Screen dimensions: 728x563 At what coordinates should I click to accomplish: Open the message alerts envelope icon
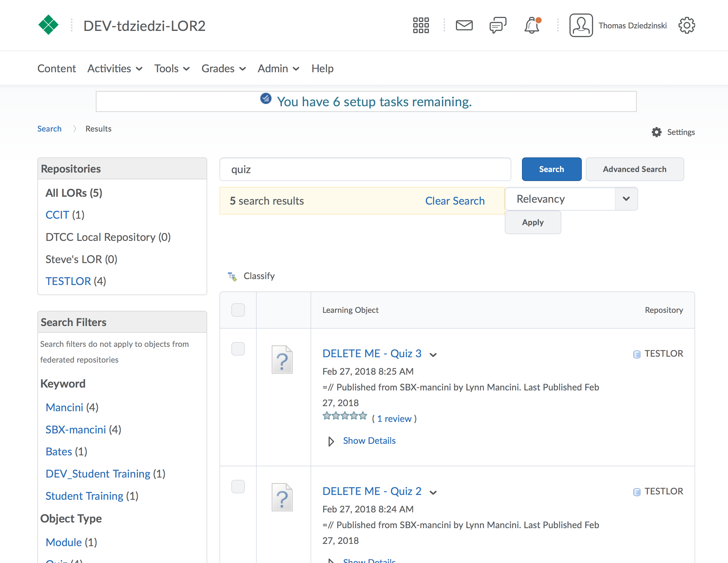[464, 25]
